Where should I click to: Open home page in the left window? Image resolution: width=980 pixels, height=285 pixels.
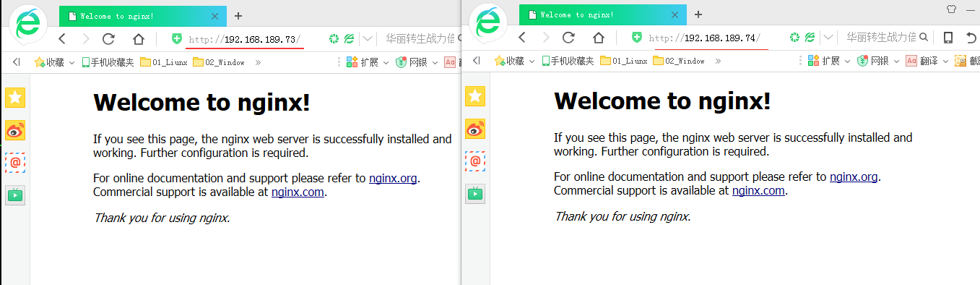click(139, 39)
